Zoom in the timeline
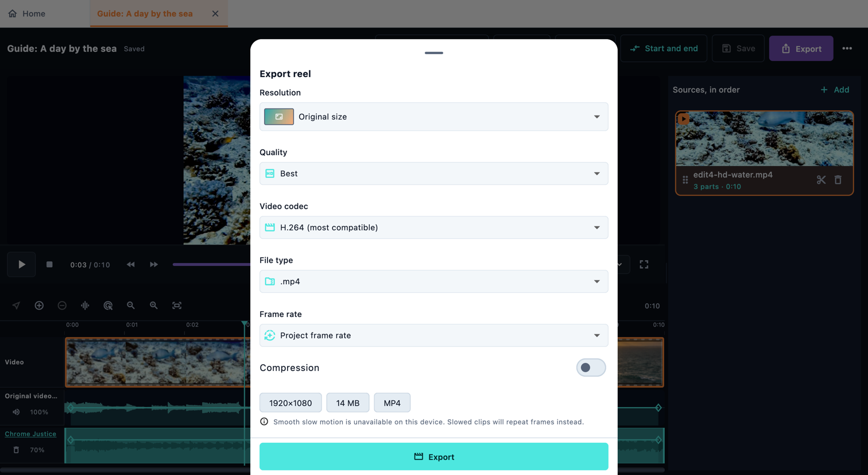The height and width of the screenshot is (475, 868). coord(154,306)
